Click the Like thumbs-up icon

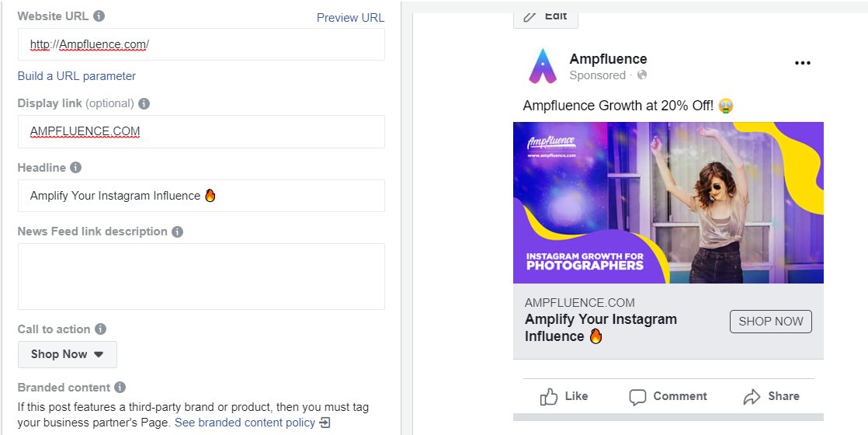coord(549,397)
